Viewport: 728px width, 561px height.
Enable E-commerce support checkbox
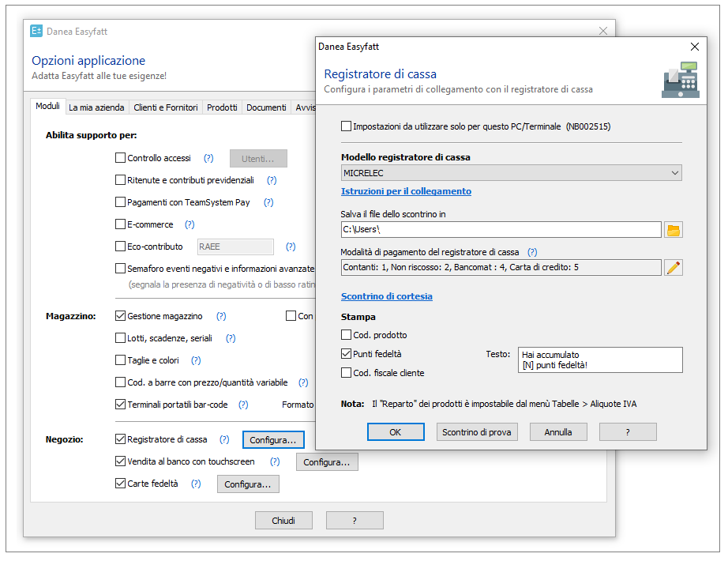[120, 224]
